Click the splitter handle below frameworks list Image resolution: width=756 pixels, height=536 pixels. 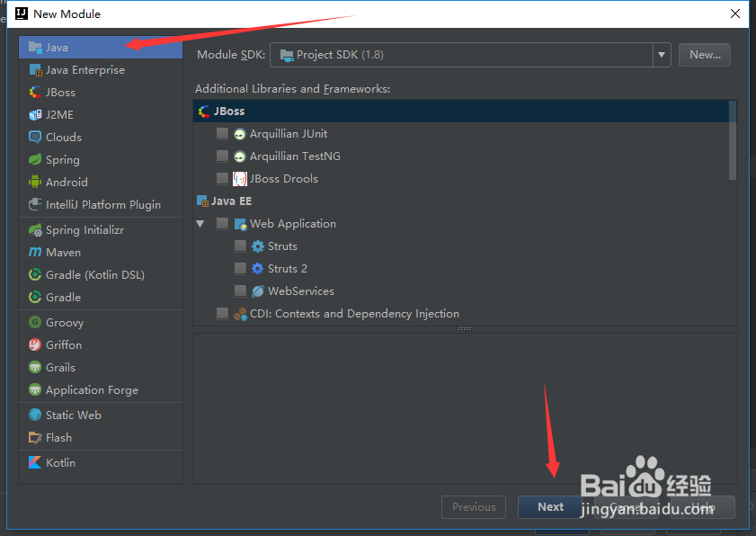pyautogui.click(x=465, y=329)
